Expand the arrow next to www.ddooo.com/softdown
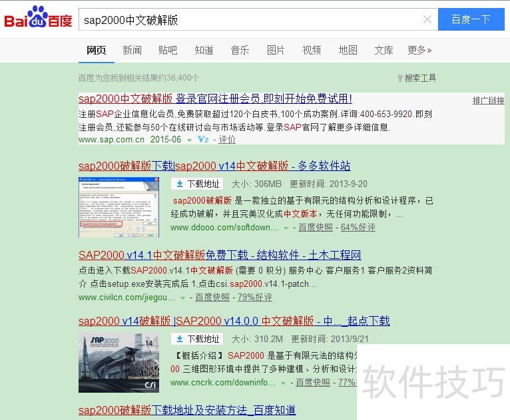Image resolution: width=510 pixels, height=420 pixels. click(286, 228)
